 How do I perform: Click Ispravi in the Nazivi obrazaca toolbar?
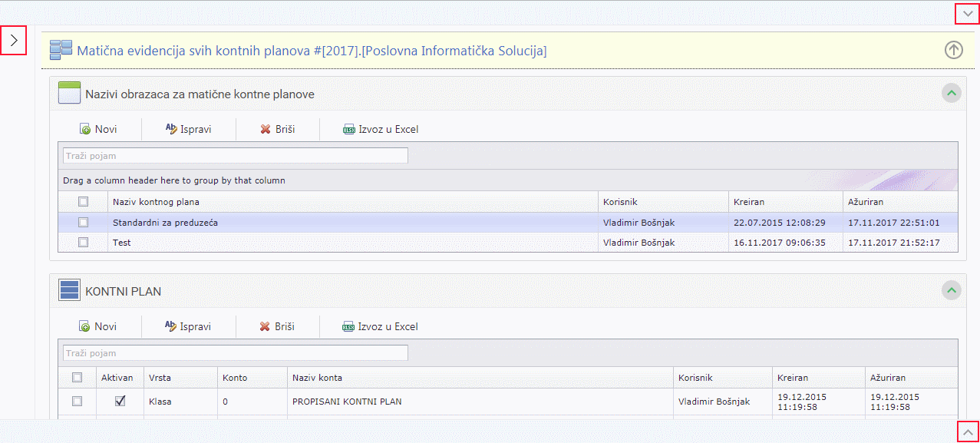click(x=188, y=129)
